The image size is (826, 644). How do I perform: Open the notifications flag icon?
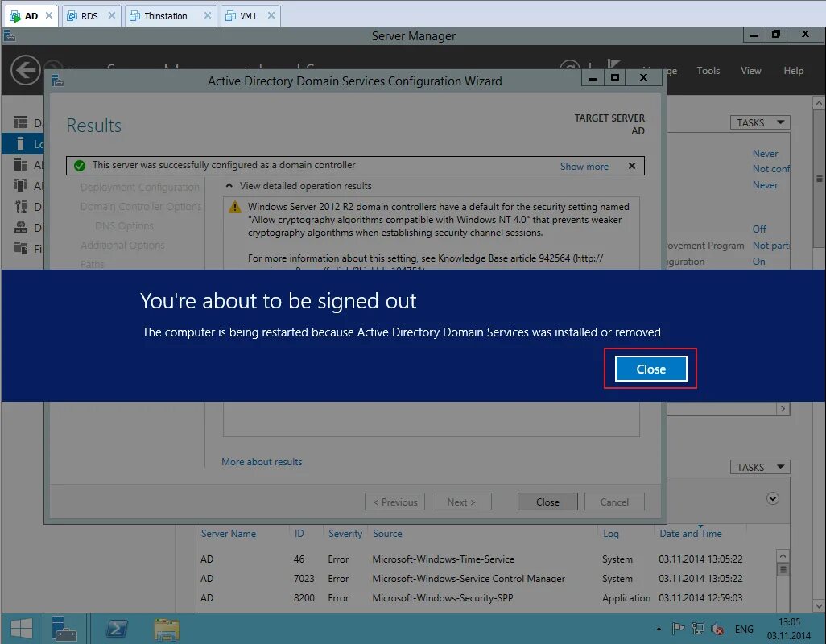(613, 64)
